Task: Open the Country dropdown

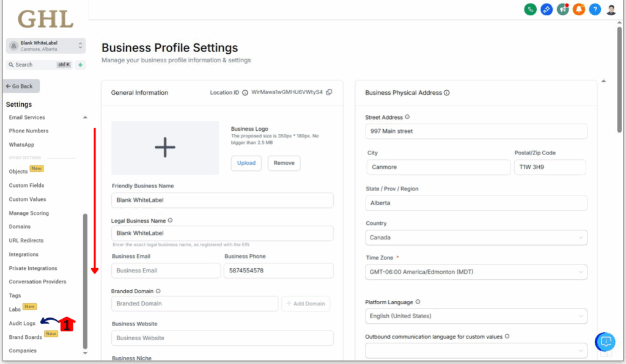Action: click(476, 238)
